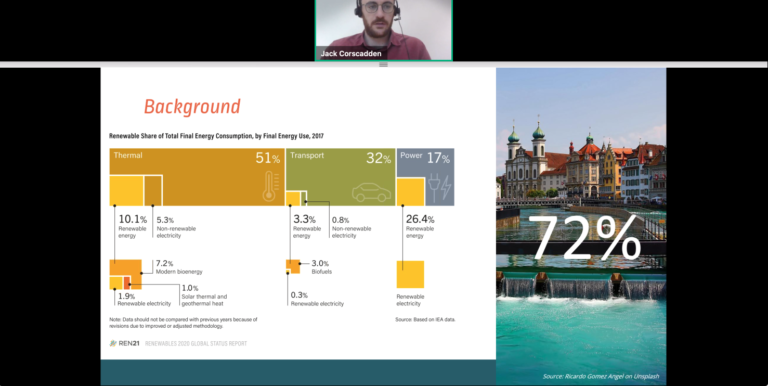Click the 32% Transport share value
This screenshot has width=768, height=386.
[379, 158]
